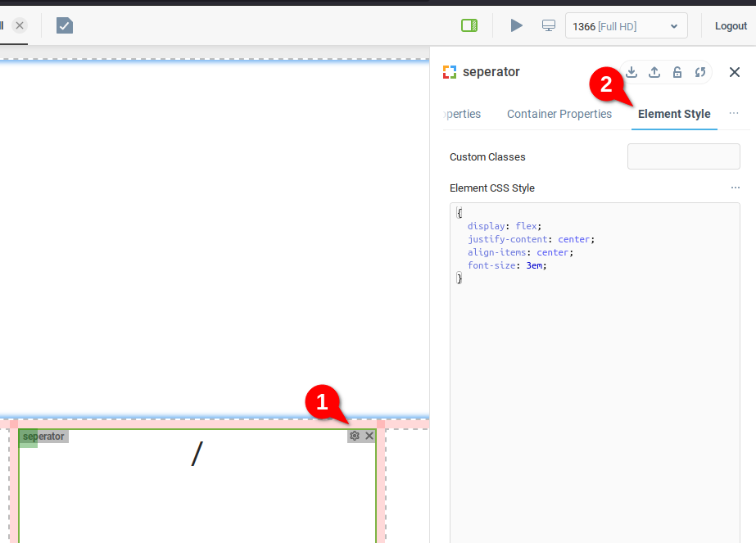Expand the more tabs ellipsis next to Element Style

734,113
